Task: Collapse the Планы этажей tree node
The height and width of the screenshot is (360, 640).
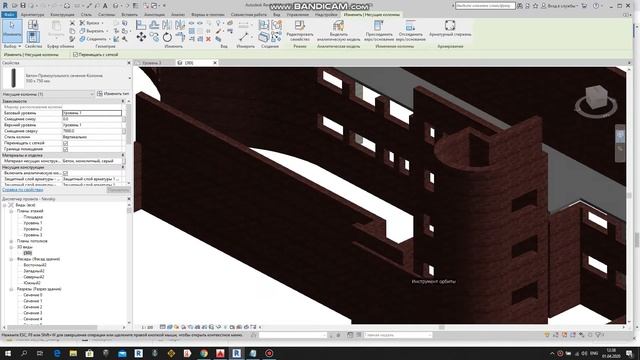Action: tap(11, 211)
